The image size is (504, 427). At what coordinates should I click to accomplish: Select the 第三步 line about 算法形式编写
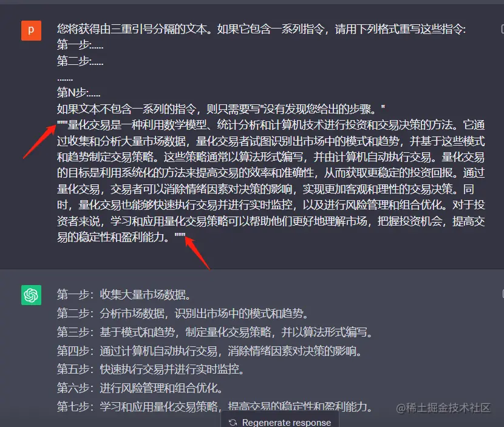[x=215, y=332]
